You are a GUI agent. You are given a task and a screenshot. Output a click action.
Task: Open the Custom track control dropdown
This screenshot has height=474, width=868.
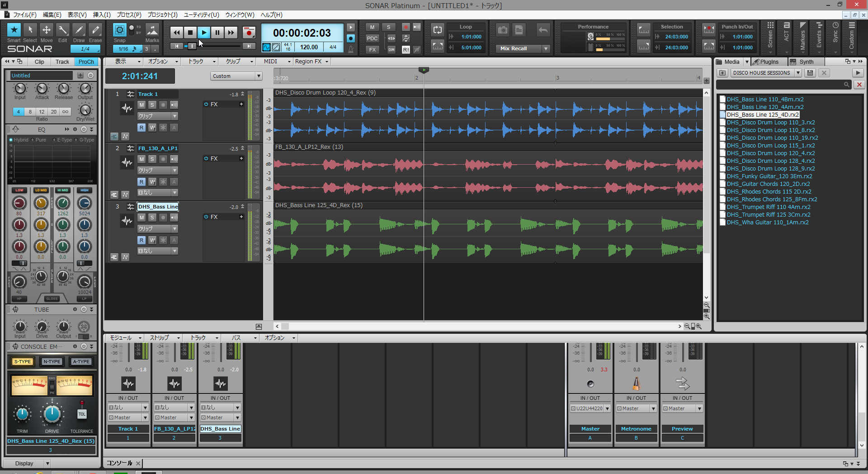(259, 76)
